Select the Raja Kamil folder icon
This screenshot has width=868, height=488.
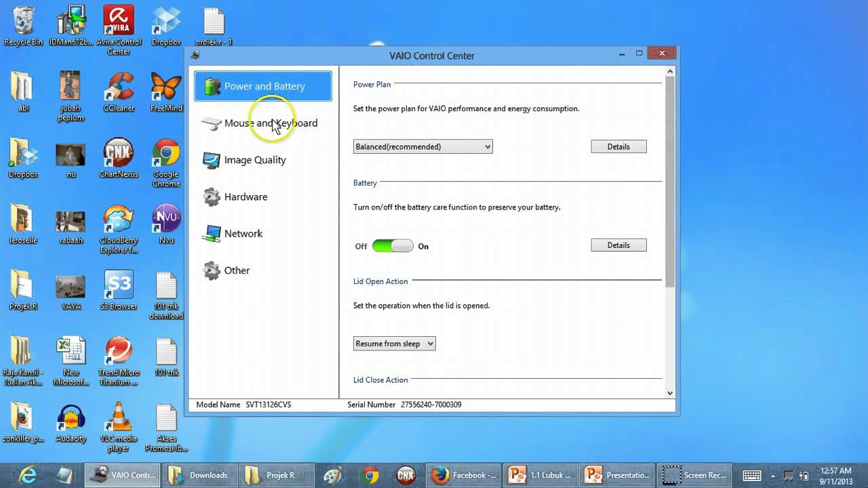[x=23, y=361]
